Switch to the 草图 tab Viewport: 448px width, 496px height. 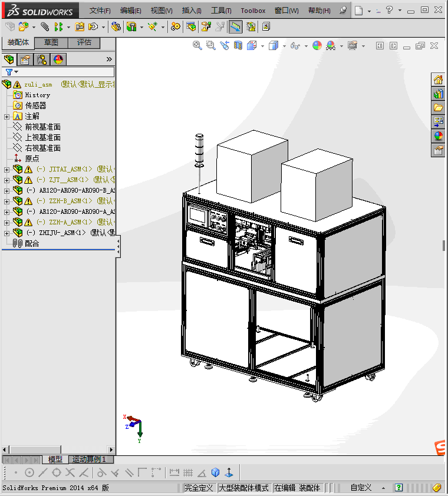[51, 42]
